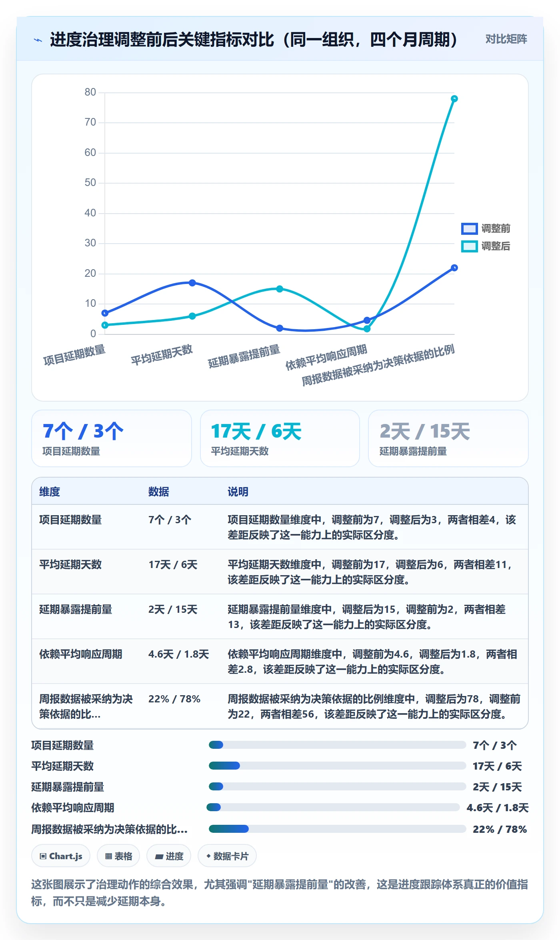Click the description for 平均延期天数 row
This screenshot has width=560, height=940.
point(371,572)
